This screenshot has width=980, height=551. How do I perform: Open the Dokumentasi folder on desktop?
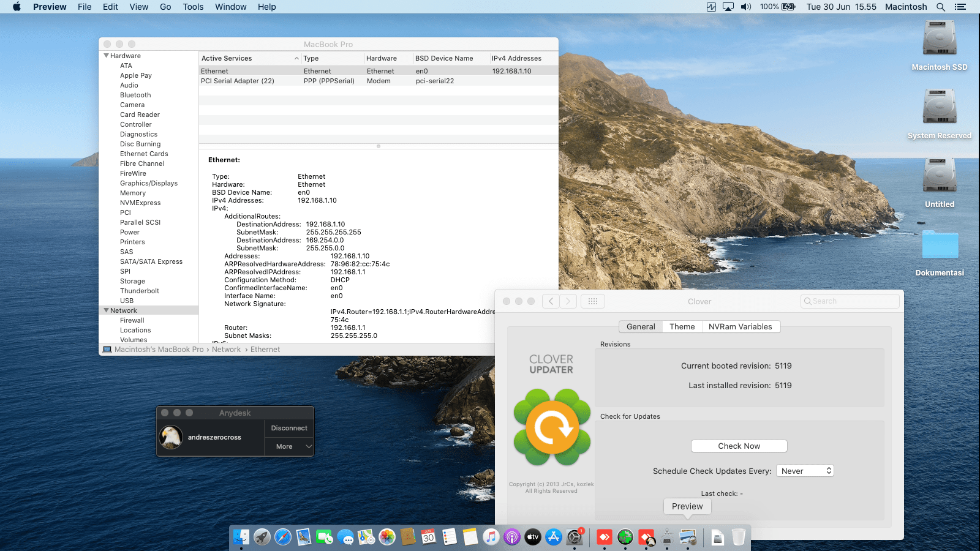tap(939, 246)
